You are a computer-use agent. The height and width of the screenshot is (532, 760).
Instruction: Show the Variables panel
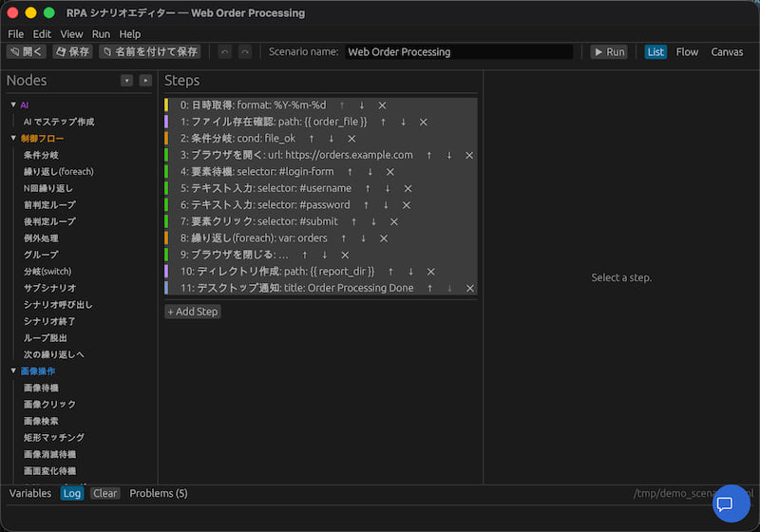30,493
